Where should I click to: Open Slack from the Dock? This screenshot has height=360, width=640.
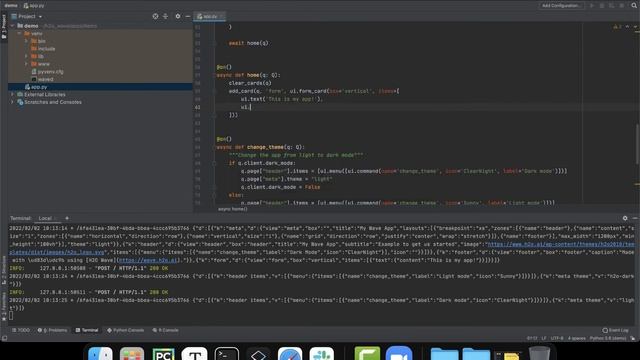tap(322, 354)
